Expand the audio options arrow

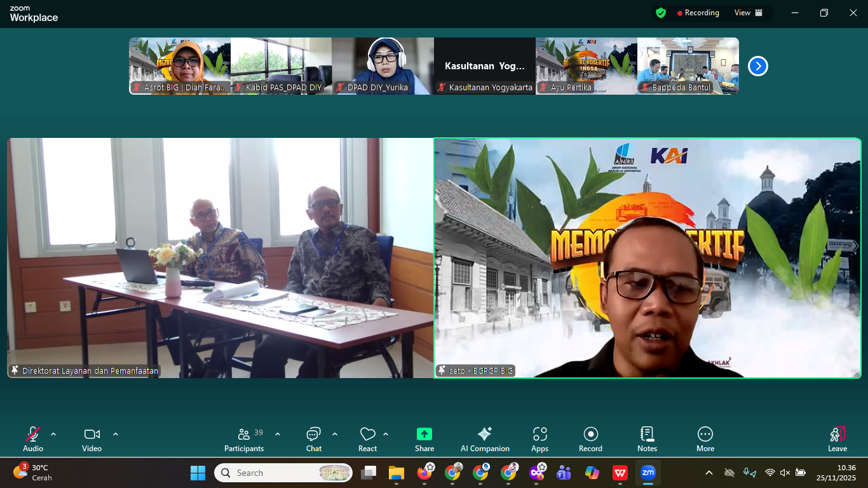click(x=53, y=434)
